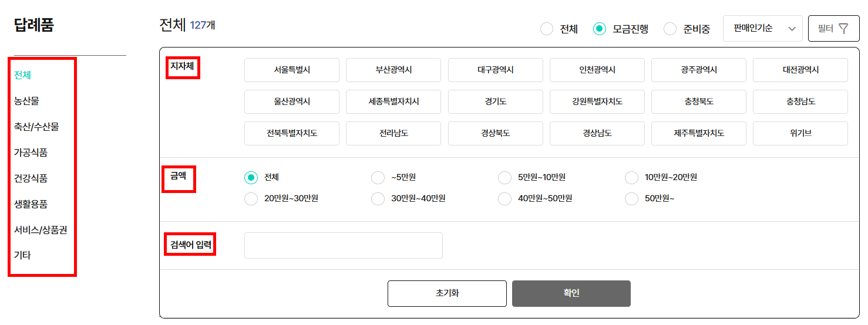The image size is (868, 325).
Task: Pick the 10만원~20만원 price range
Action: 632,177
